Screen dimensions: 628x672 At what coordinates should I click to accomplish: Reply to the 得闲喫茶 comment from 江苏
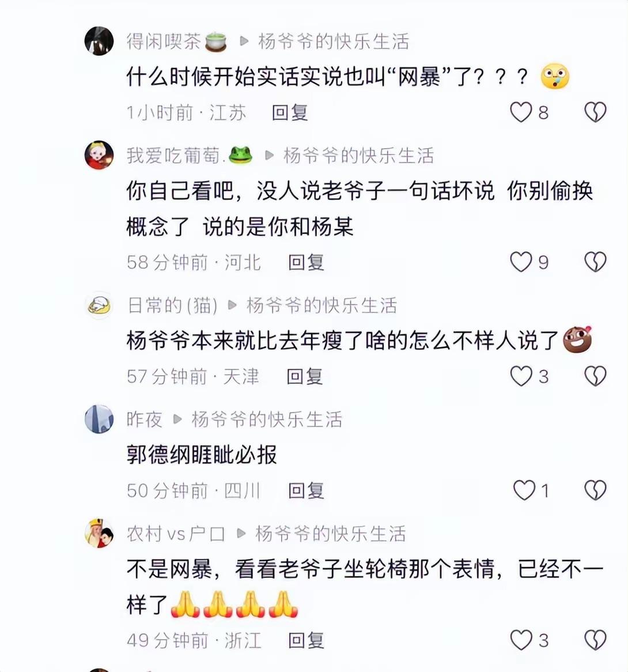pyautogui.click(x=290, y=113)
